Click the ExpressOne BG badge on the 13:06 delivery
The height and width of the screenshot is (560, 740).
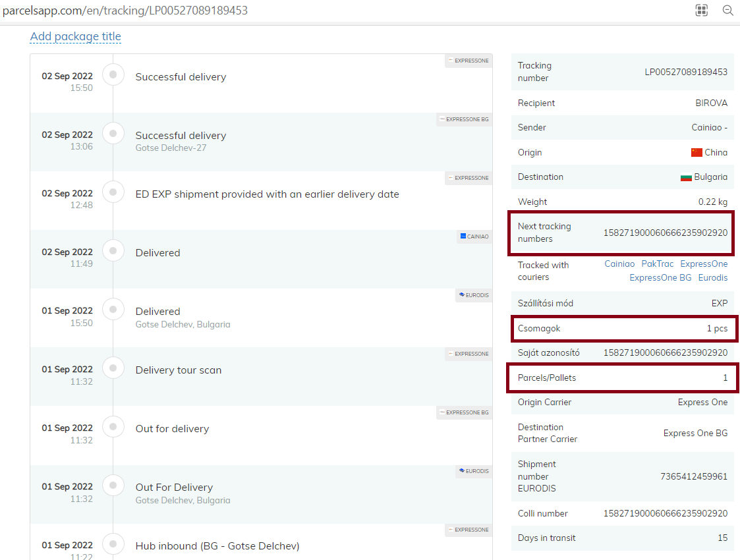tap(464, 119)
